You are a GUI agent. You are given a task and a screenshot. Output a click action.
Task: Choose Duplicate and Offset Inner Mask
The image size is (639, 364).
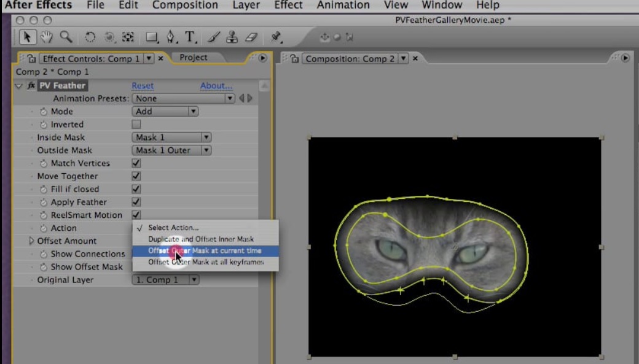tap(205, 239)
